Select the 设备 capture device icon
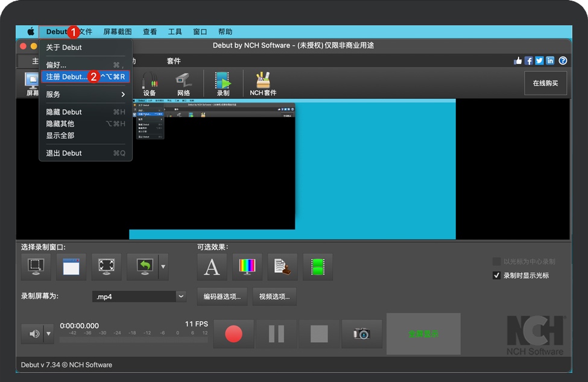Screen dimensions: 588x382 point(150,83)
